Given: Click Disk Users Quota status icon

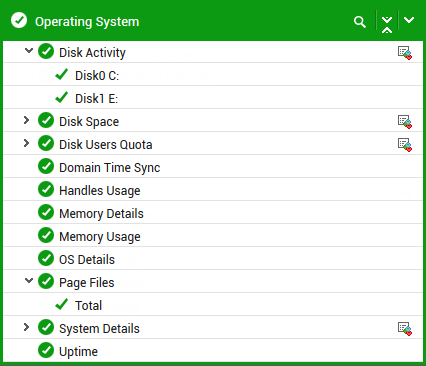Looking at the screenshot, I should [x=46, y=143].
